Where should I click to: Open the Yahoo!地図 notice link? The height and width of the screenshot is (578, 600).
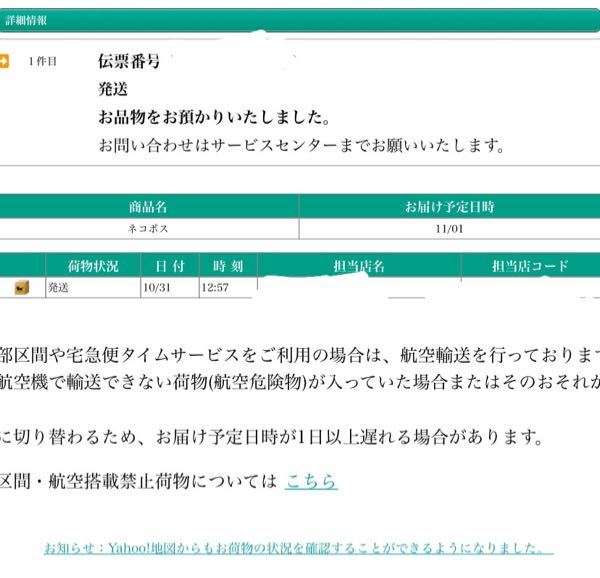click(x=298, y=548)
